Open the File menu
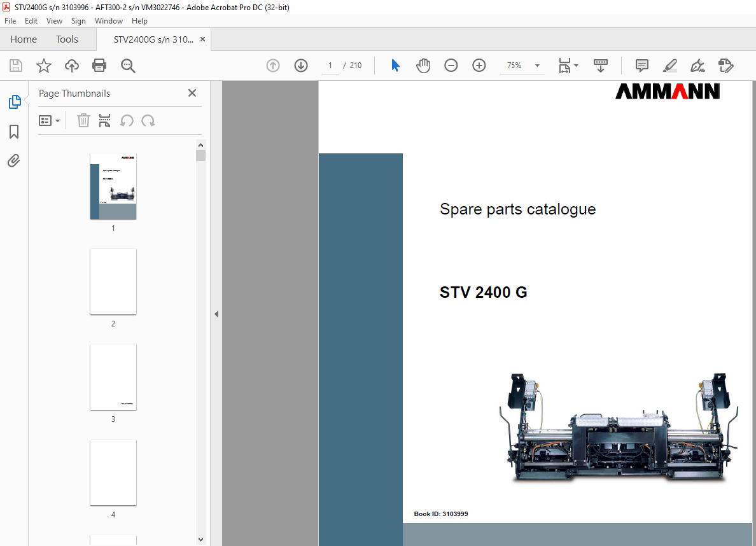756x546 pixels. (10, 21)
